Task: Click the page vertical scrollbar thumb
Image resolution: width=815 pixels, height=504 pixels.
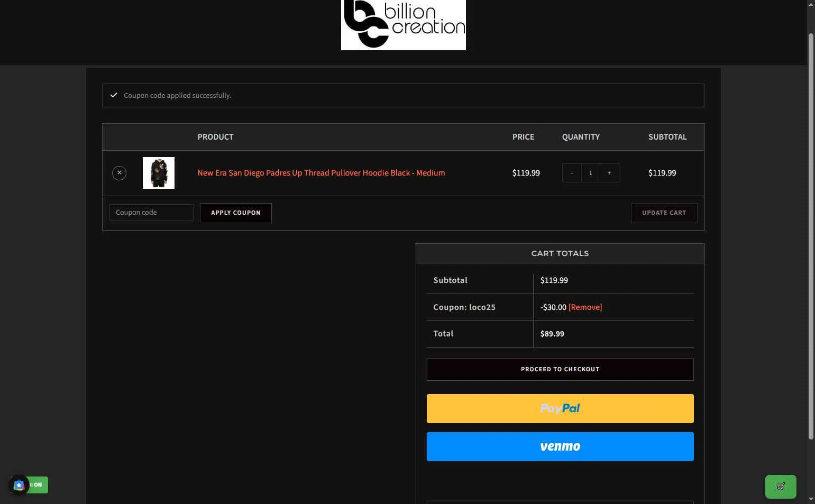Action: 811,236
